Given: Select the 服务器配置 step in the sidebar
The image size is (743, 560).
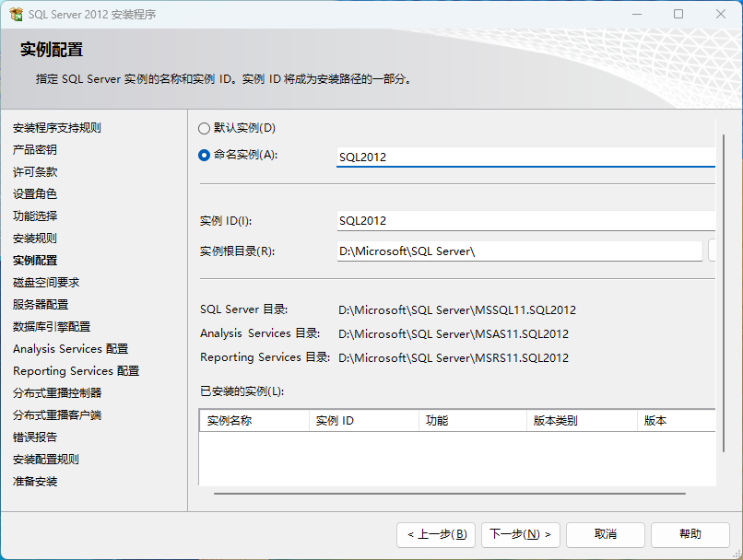Looking at the screenshot, I should 41,305.
